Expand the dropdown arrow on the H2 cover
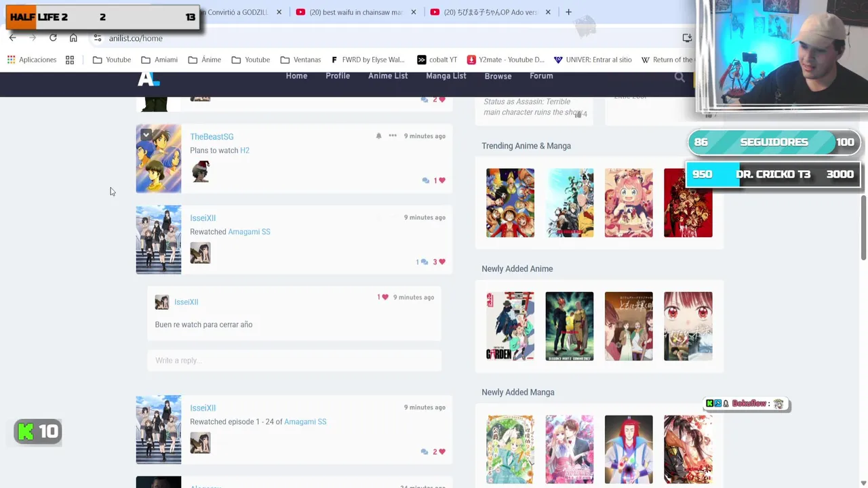This screenshot has width=868, height=488. click(x=146, y=135)
